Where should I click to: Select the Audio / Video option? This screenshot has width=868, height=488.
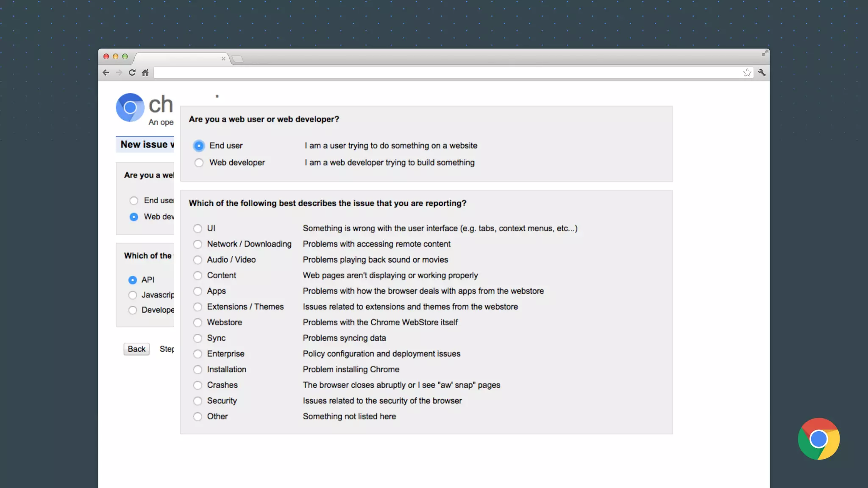[x=198, y=260]
